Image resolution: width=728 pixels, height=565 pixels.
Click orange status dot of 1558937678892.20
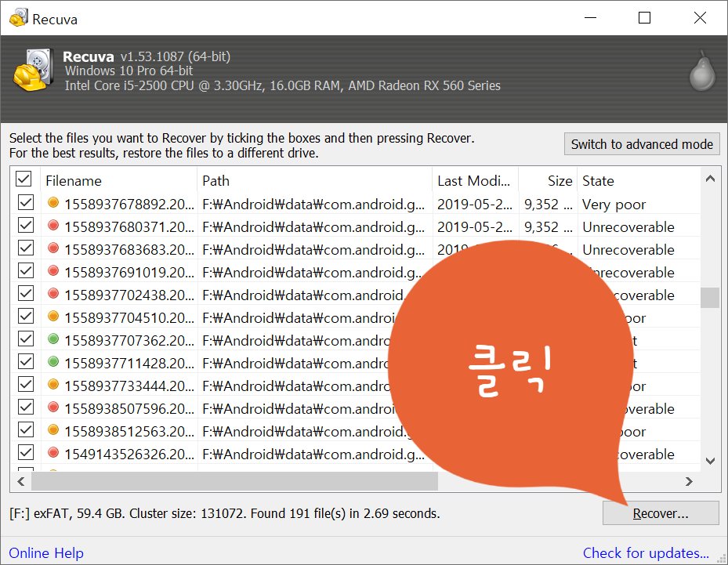tap(53, 202)
